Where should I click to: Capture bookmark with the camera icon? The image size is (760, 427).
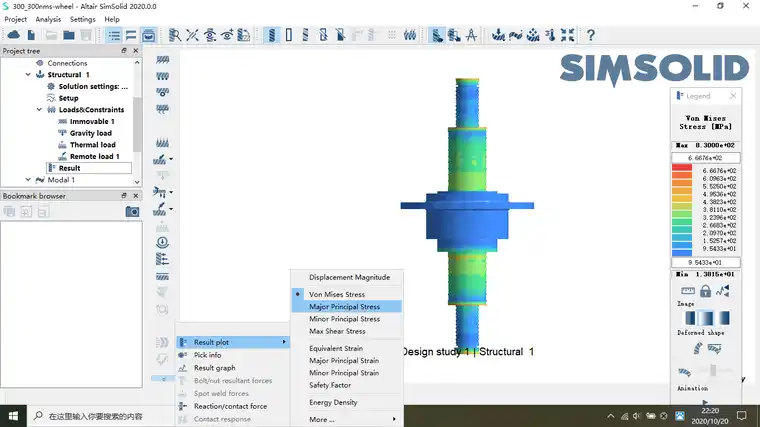[132, 212]
